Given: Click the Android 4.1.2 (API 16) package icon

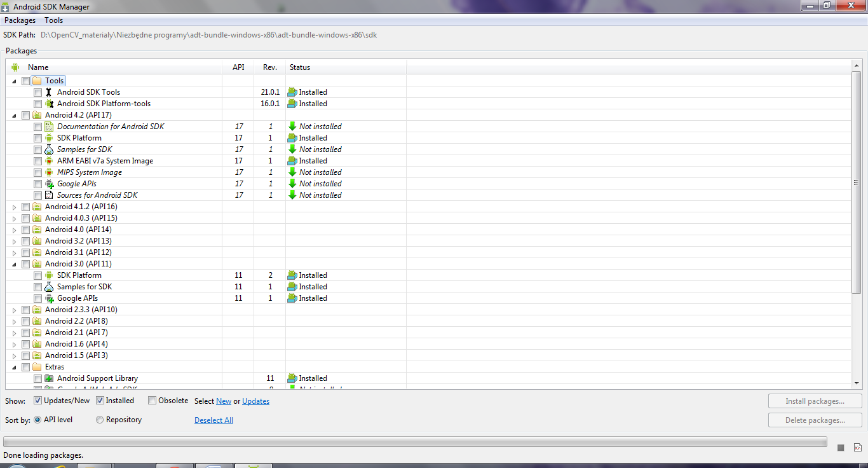Looking at the screenshot, I should (x=37, y=207).
